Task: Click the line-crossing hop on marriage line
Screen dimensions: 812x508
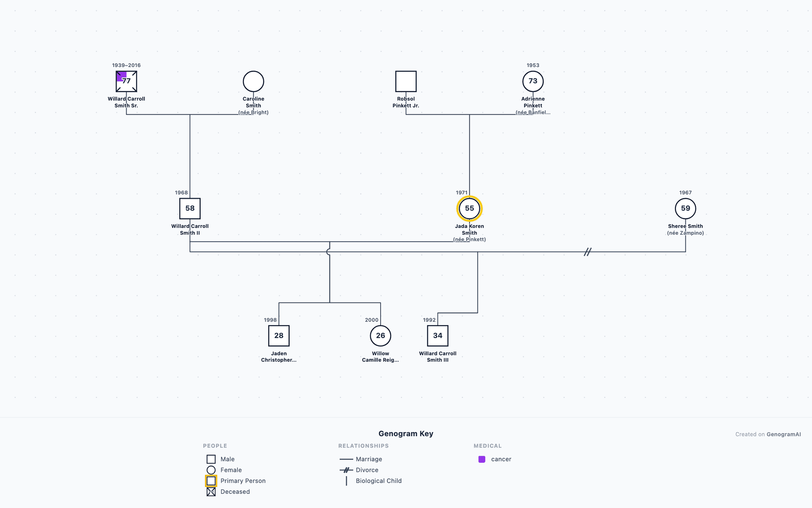Action: (x=328, y=252)
